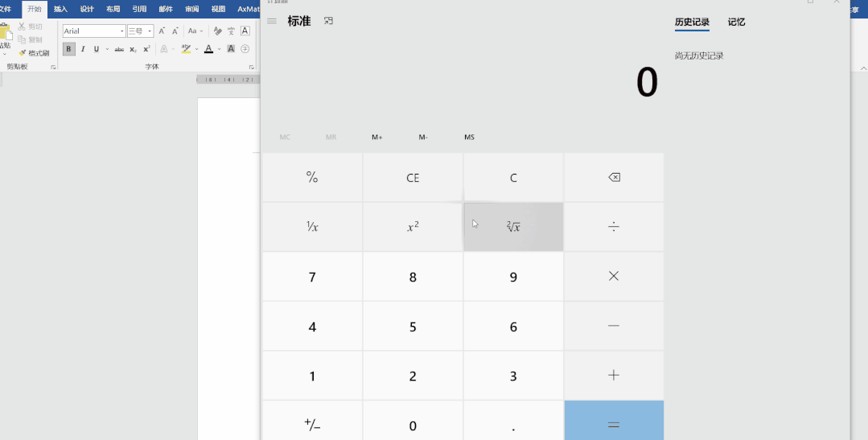Toggle bold formatting in Word
Image resolution: width=868 pixels, height=440 pixels.
(68, 49)
